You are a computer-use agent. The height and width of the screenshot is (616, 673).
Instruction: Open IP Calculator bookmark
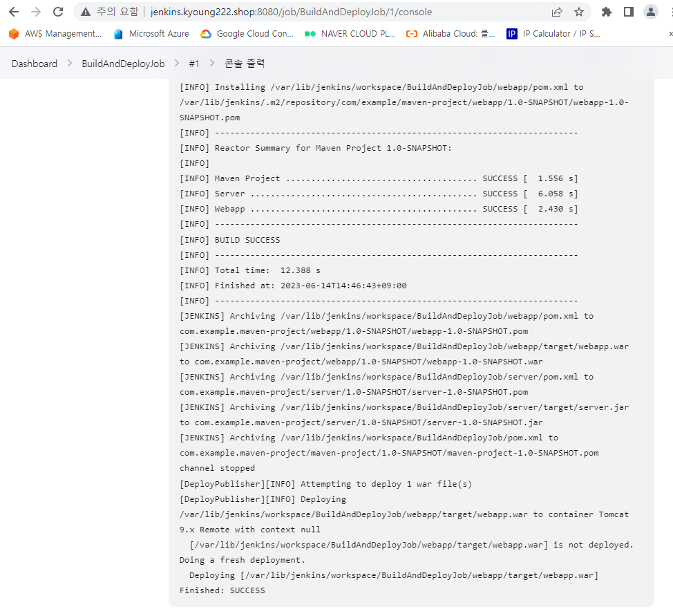click(x=553, y=33)
